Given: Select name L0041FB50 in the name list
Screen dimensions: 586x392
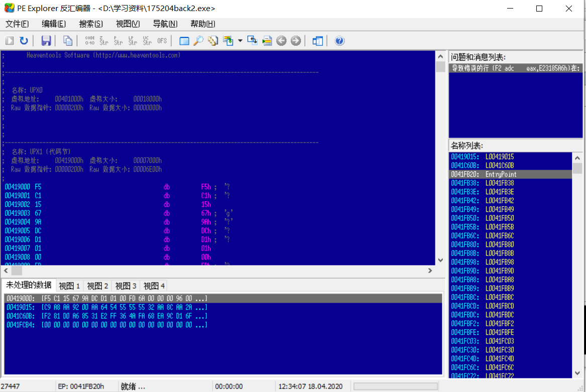Looking at the screenshot, I should click(511, 218).
